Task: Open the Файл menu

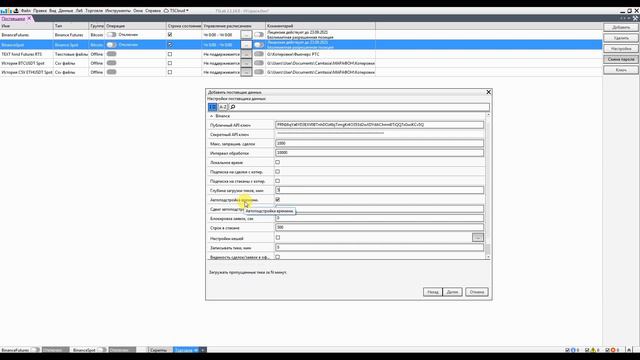Action: pyautogui.click(x=26, y=11)
